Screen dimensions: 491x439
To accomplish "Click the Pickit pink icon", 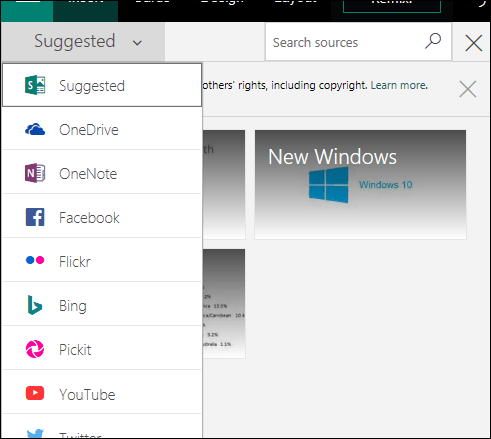I will pyautogui.click(x=35, y=349).
